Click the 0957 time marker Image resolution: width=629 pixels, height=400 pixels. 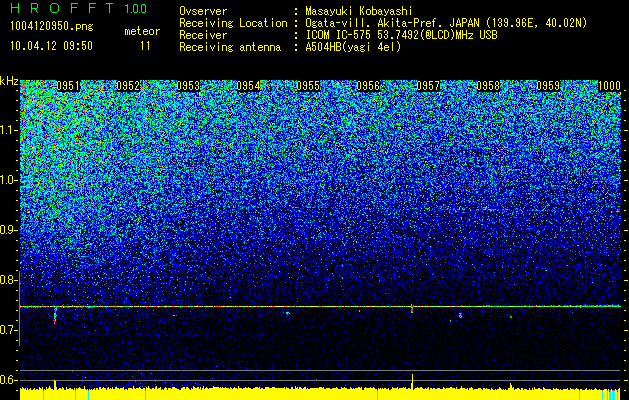click(x=428, y=86)
